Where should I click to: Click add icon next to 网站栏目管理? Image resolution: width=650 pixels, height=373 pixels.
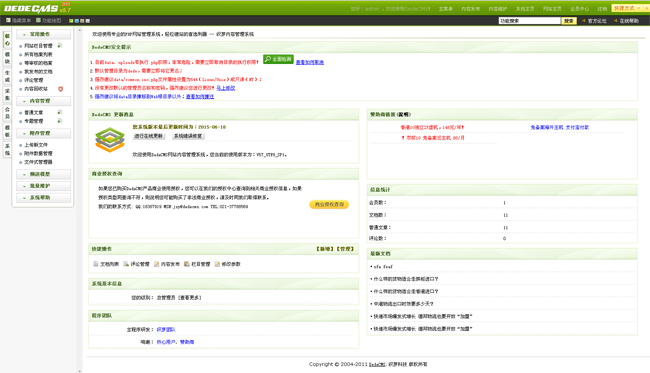tap(60, 46)
